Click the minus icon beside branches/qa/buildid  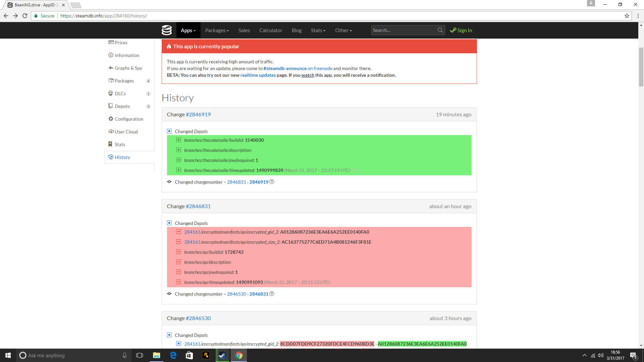[178, 252]
